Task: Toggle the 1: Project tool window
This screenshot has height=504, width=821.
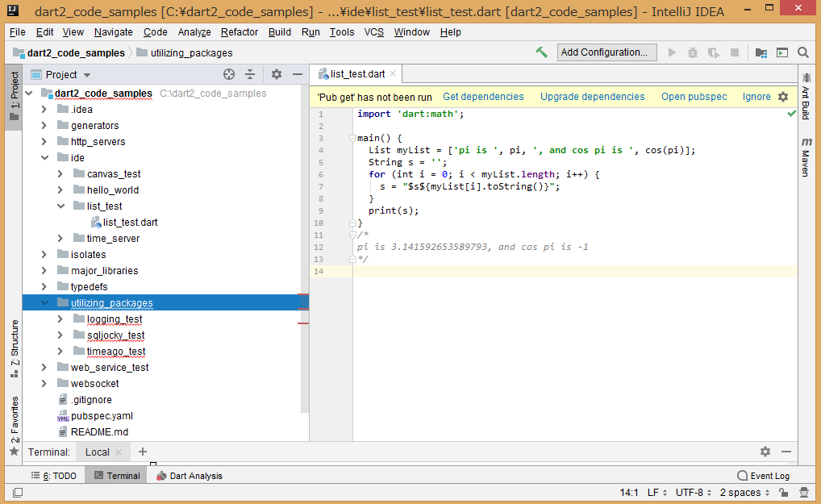Action: coord(15,96)
